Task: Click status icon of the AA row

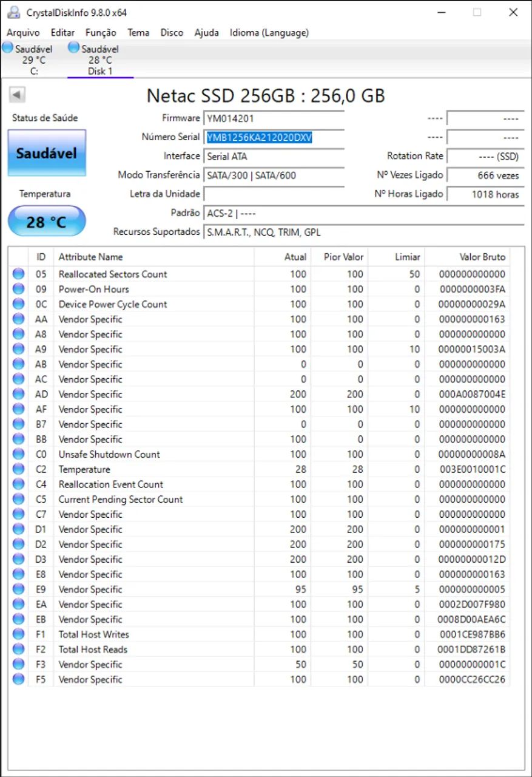Action: click(19, 319)
